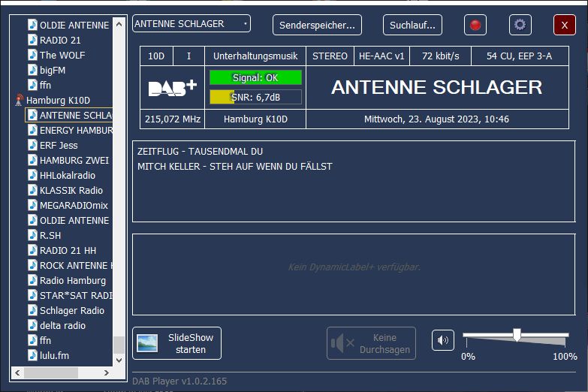Click music note icon beside bigFM
588x392 pixels.
tap(32, 70)
